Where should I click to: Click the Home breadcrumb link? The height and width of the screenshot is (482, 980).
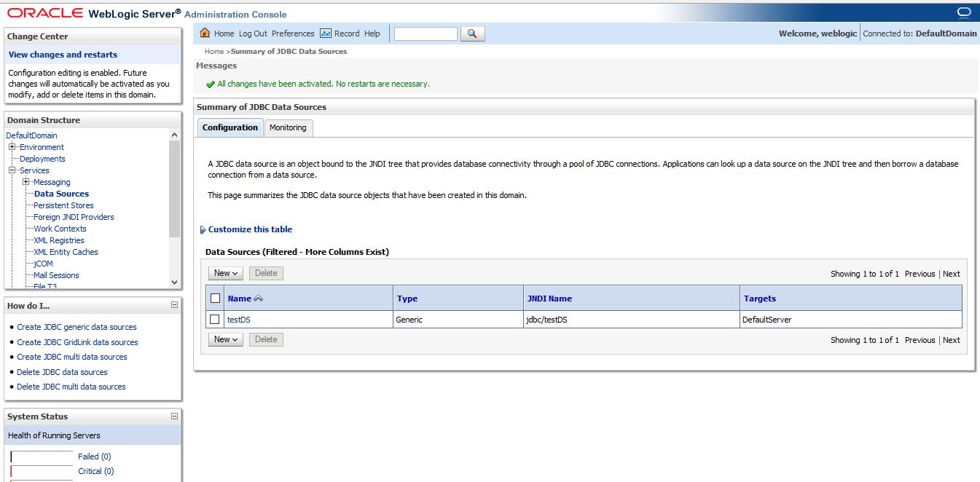point(214,52)
